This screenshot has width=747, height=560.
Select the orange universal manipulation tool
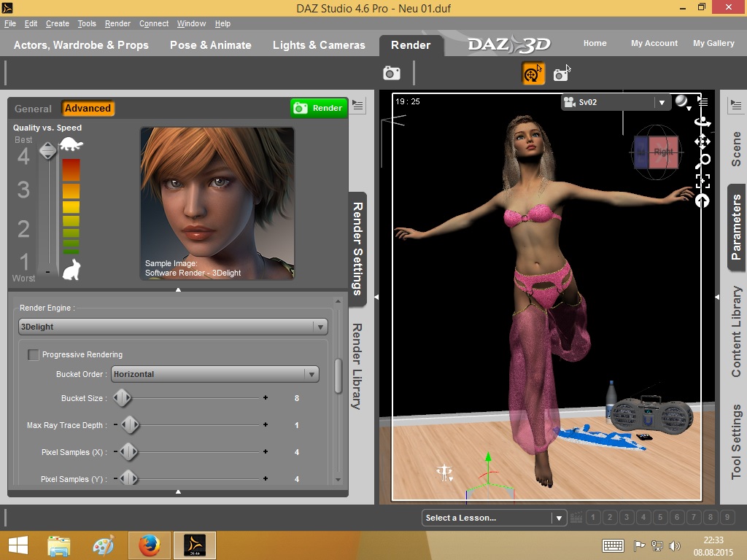click(x=533, y=74)
